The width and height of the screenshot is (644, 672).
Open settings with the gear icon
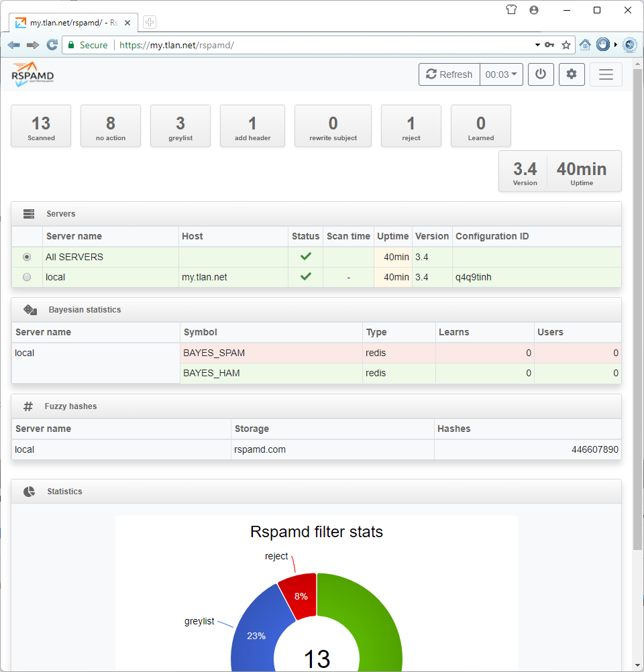[x=572, y=74]
